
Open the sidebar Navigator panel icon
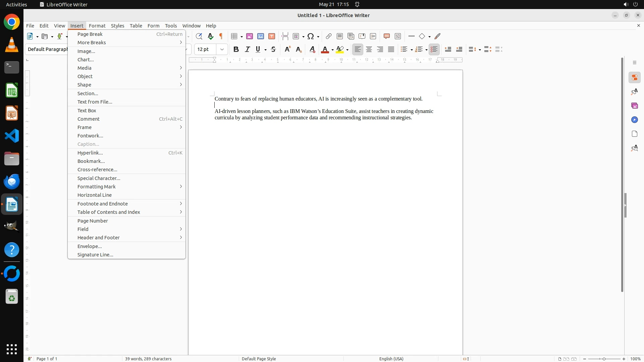pos(634,120)
